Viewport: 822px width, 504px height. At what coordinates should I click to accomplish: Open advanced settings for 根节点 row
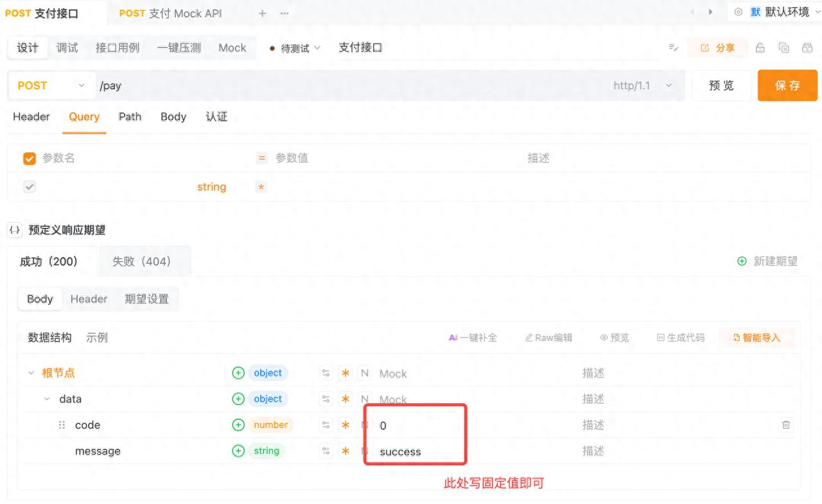tap(326, 373)
